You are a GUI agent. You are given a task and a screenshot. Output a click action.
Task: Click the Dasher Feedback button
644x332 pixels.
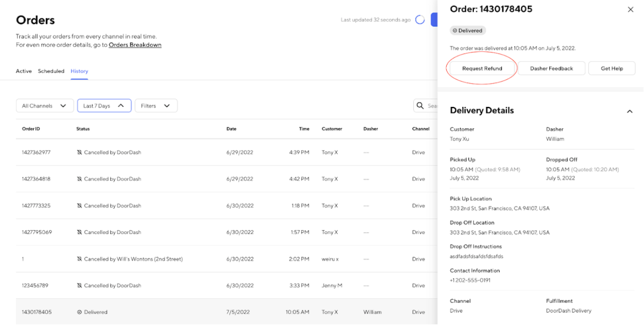551,68
